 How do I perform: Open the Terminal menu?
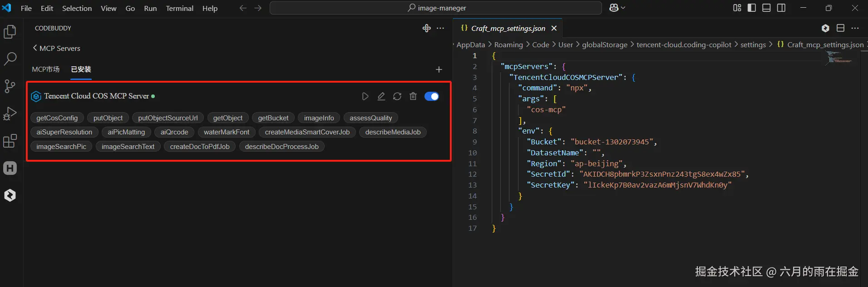pos(179,8)
